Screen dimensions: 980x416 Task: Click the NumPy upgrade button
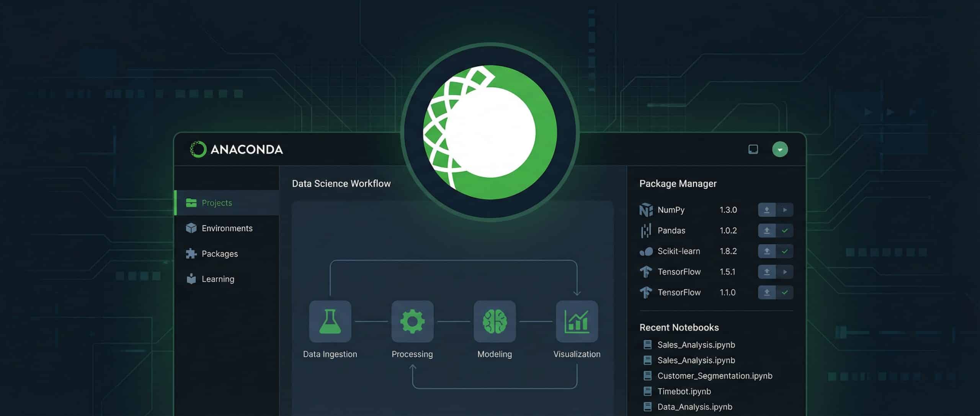coord(767,210)
